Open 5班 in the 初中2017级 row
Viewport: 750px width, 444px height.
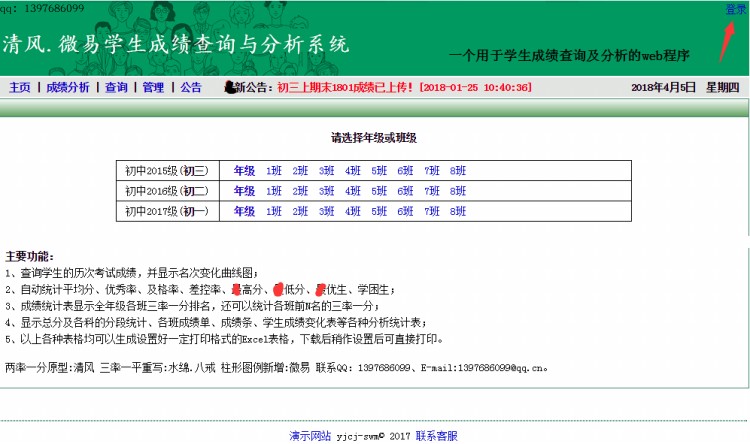pos(379,211)
